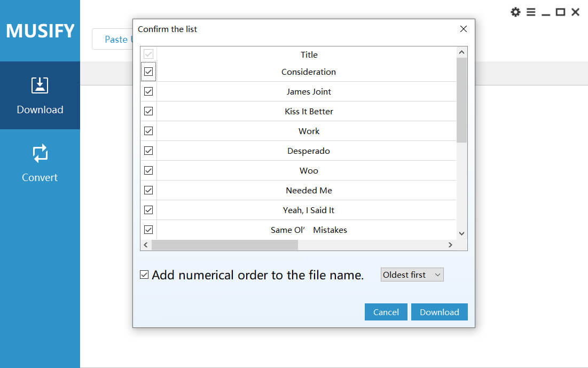Screen dimensions: 588x368
Task: Click the Title column header
Action: tap(309, 55)
